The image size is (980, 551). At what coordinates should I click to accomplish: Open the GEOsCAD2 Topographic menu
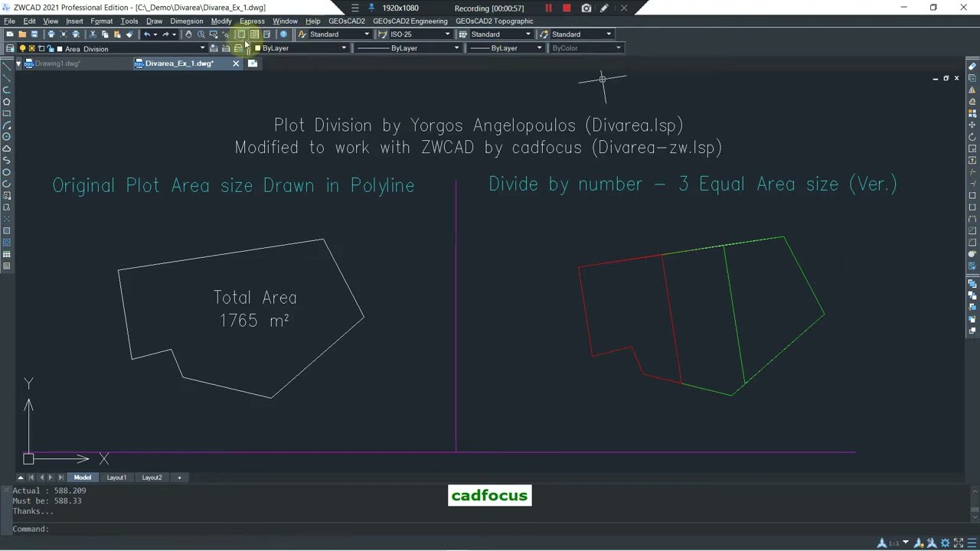pyautogui.click(x=494, y=21)
